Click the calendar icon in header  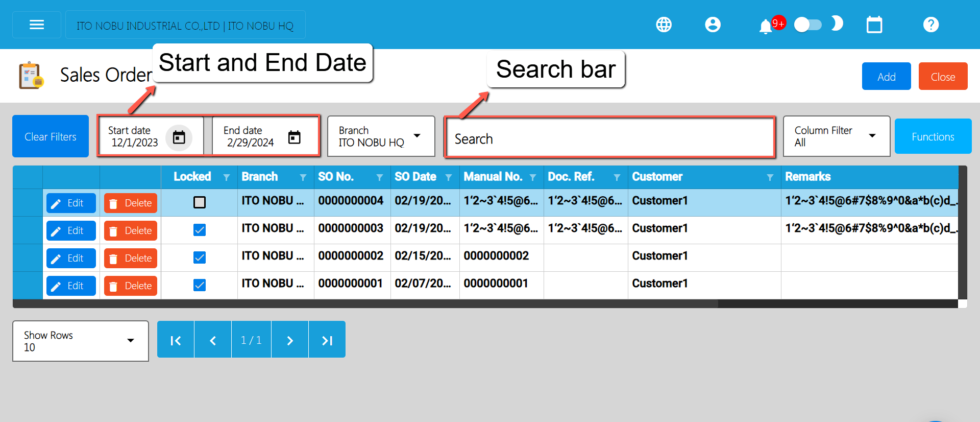(874, 25)
